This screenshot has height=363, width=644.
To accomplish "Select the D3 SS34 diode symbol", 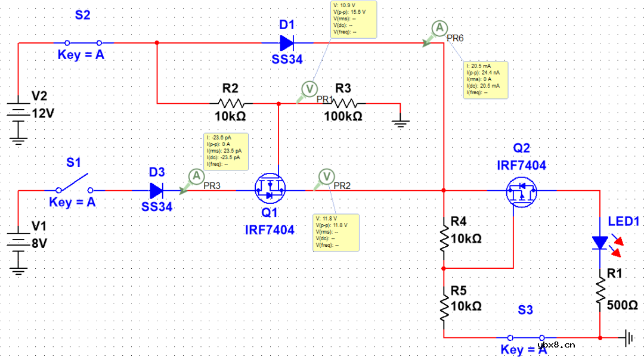I will click(x=156, y=191).
